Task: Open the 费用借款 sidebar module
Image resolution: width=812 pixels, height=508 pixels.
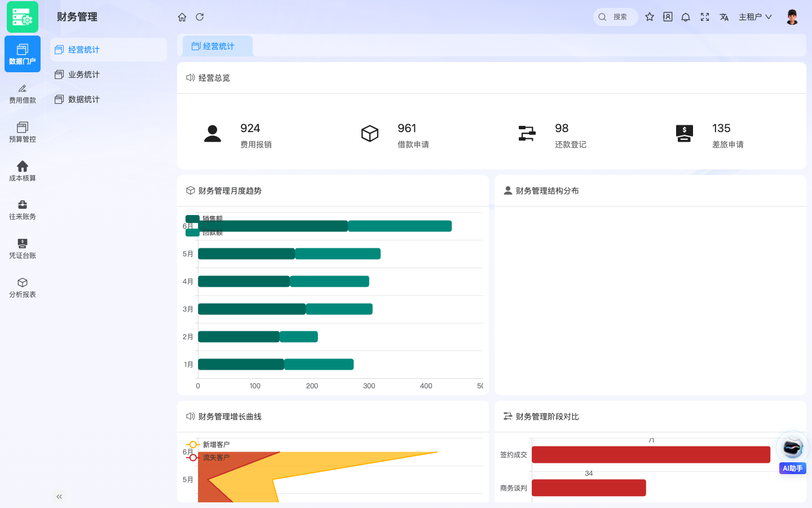Action: click(x=23, y=94)
